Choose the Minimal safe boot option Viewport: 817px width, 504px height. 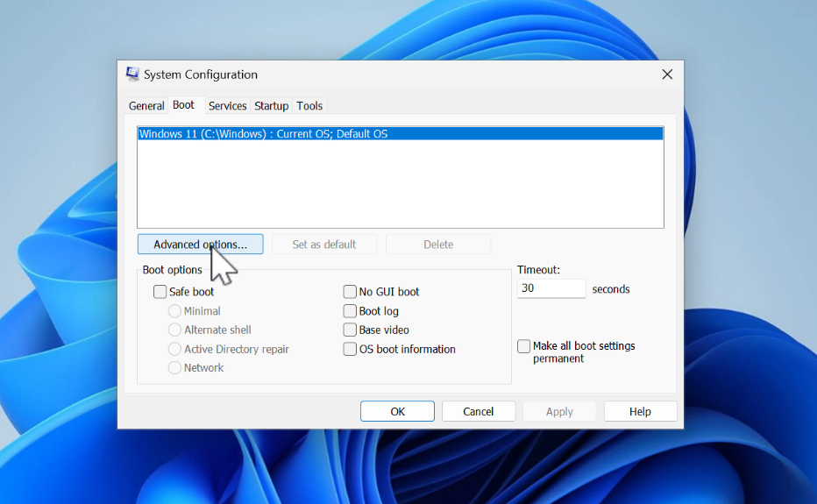[174, 311]
